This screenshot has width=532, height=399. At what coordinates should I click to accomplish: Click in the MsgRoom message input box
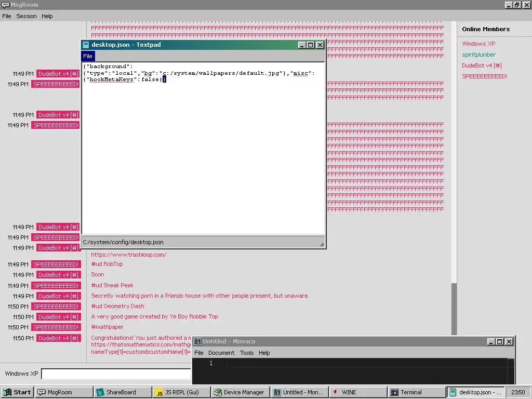click(116, 374)
